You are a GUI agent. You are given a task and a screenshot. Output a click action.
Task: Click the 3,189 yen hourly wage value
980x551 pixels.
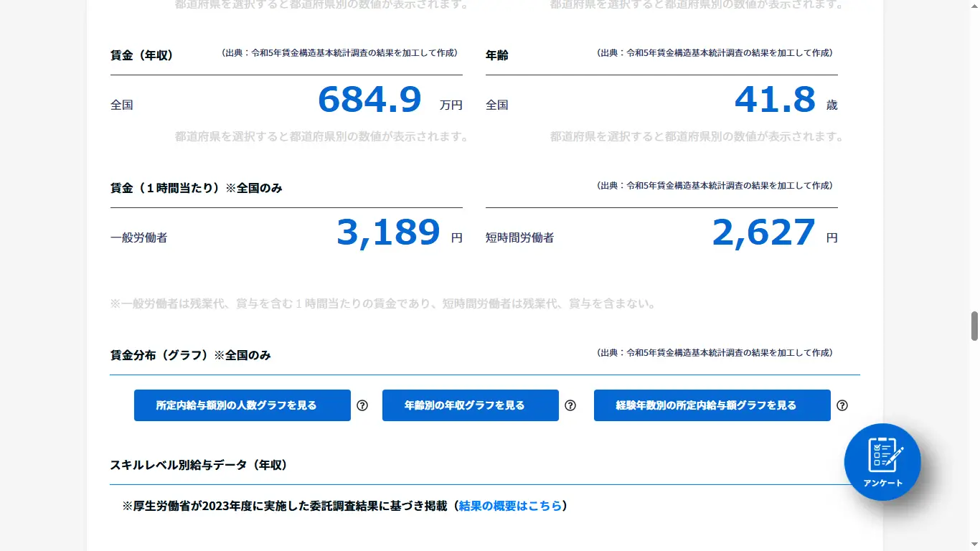tap(387, 232)
